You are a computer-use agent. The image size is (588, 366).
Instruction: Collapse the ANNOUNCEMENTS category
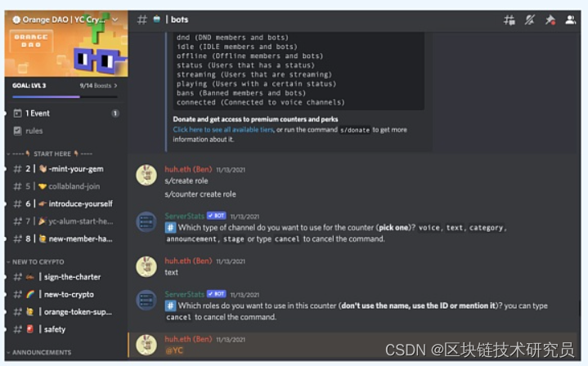[x=39, y=352]
